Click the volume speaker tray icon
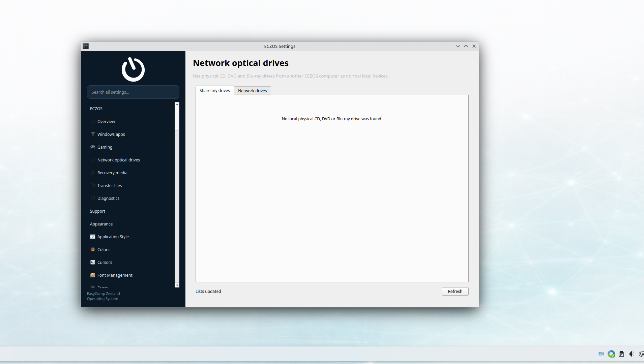This screenshot has width=644, height=364. (x=632, y=354)
